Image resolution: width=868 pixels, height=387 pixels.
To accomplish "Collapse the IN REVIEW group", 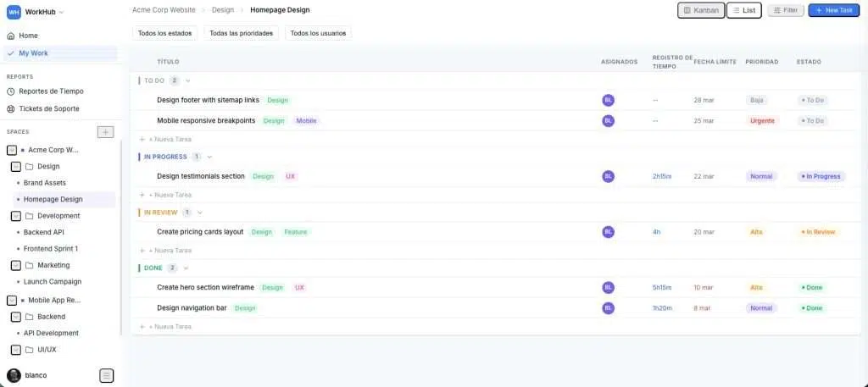I will point(200,213).
